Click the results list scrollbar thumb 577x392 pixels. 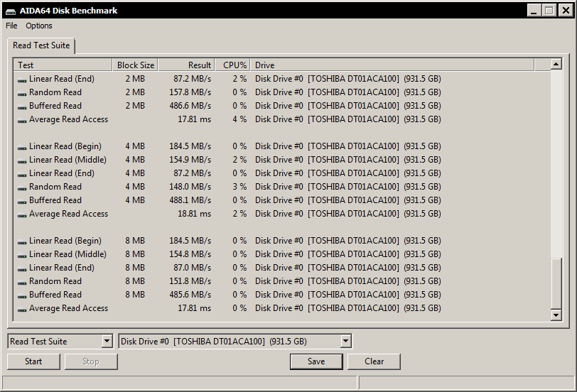[x=556, y=283]
